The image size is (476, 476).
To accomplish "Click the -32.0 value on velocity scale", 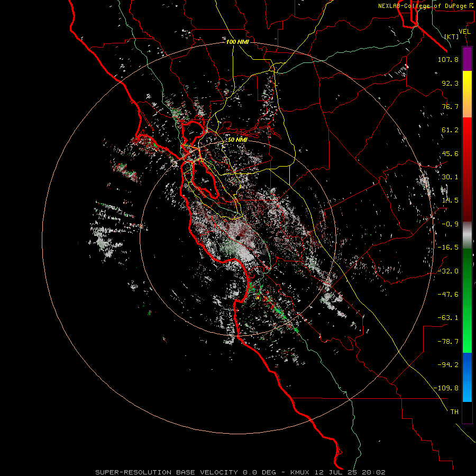I will click(x=448, y=271).
